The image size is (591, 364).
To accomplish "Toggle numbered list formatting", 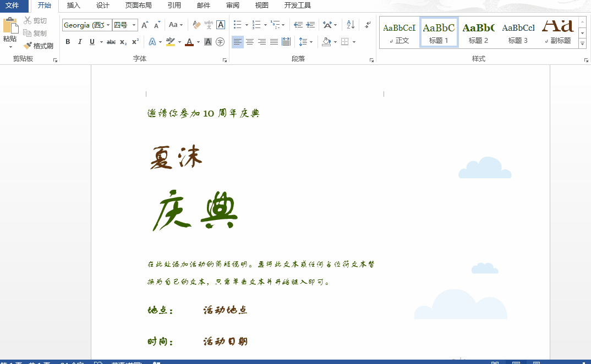I will point(256,25).
